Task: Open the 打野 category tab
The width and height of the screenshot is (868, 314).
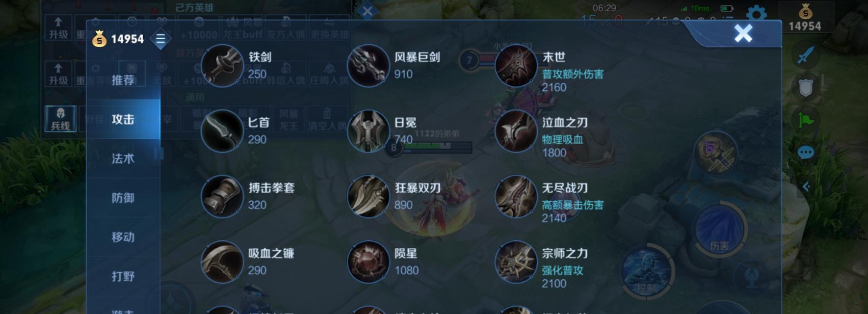Action: point(123,276)
